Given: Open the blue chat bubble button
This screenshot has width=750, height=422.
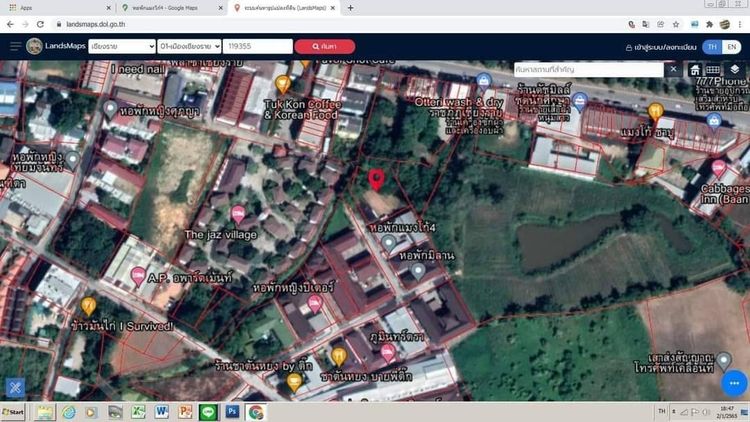Looking at the screenshot, I should point(733,383).
